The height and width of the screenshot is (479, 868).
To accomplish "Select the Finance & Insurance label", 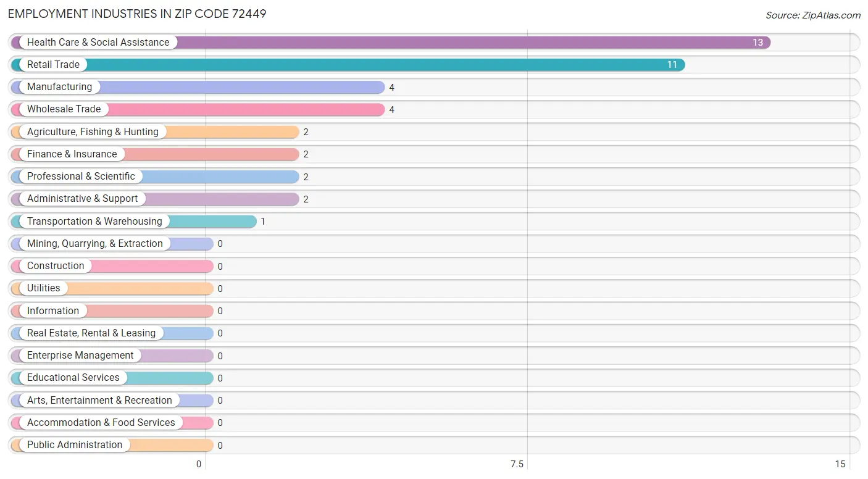I will [x=72, y=154].
